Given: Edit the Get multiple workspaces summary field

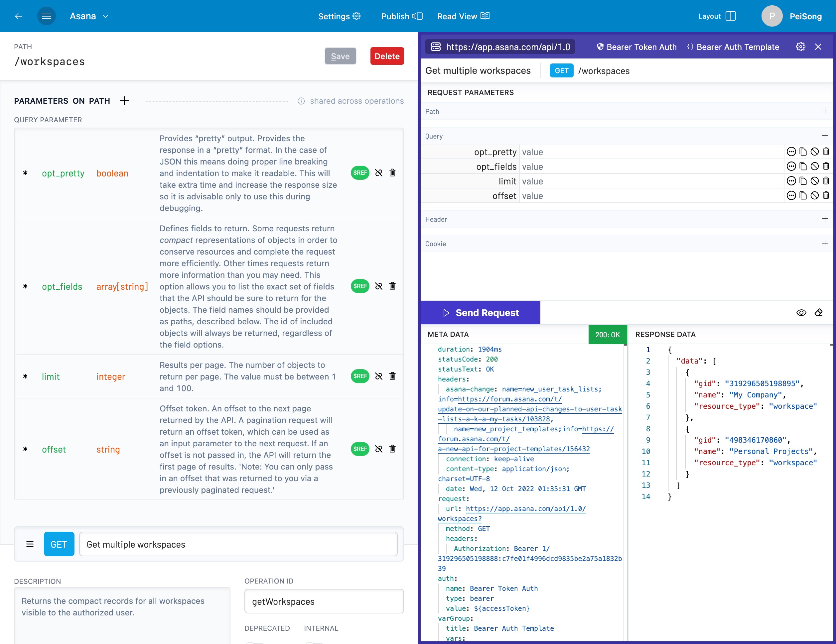Looking at the screenshot, I should tap(238, 544).
